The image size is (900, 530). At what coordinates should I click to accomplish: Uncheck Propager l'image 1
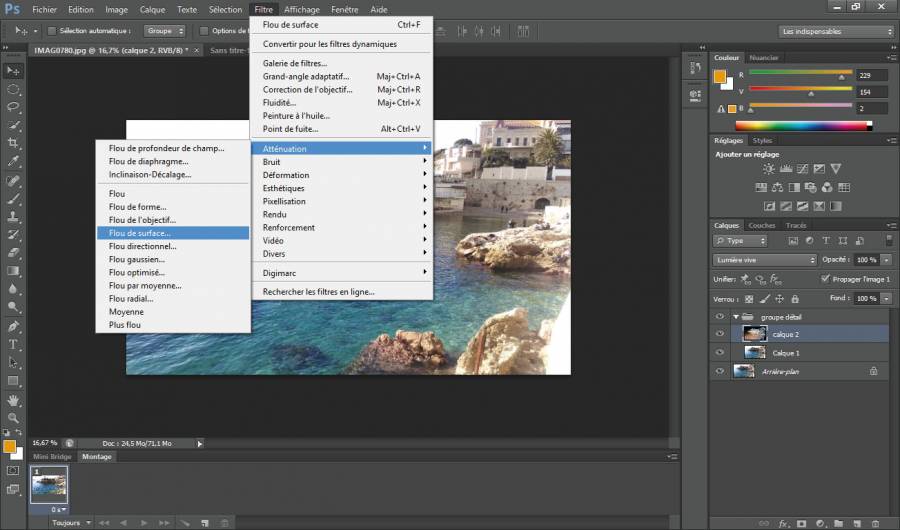click(824, 279)
